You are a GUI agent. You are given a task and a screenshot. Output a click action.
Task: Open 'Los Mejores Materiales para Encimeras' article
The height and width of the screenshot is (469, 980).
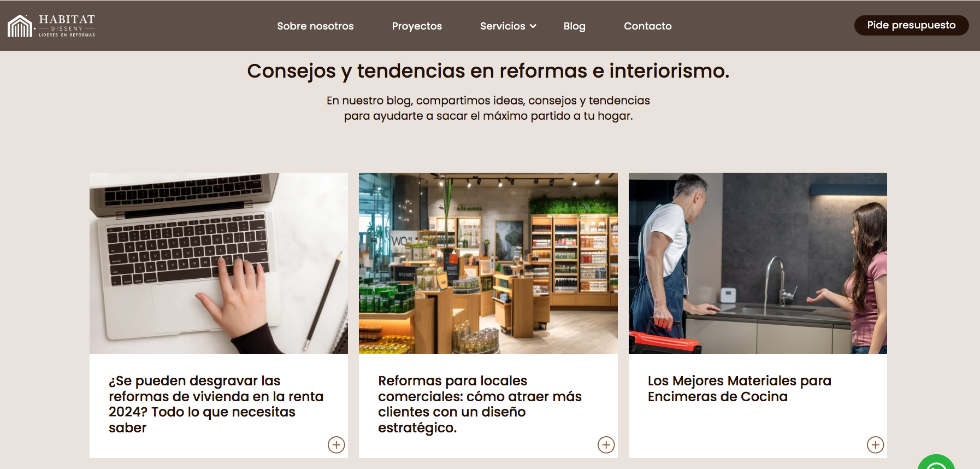click(740, 389)
